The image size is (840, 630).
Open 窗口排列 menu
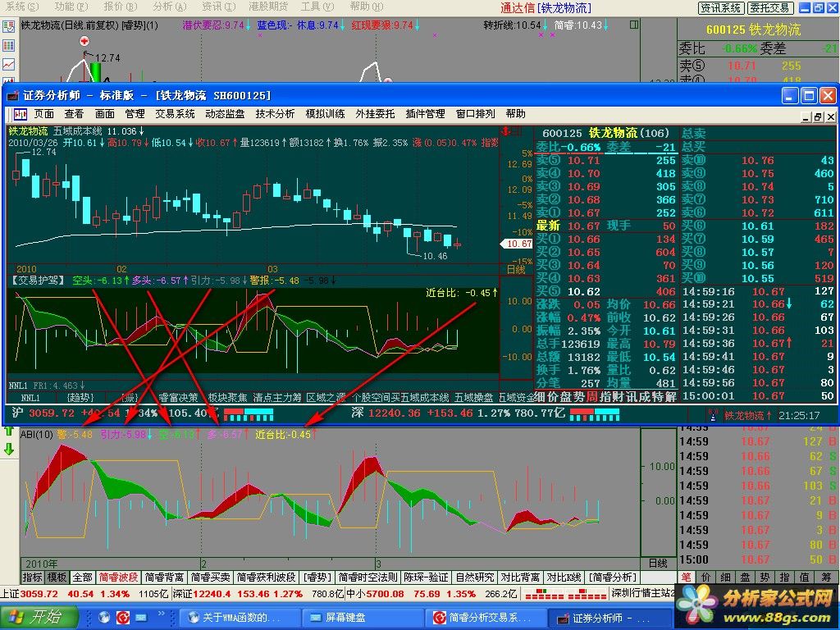(x=475, y=114)
